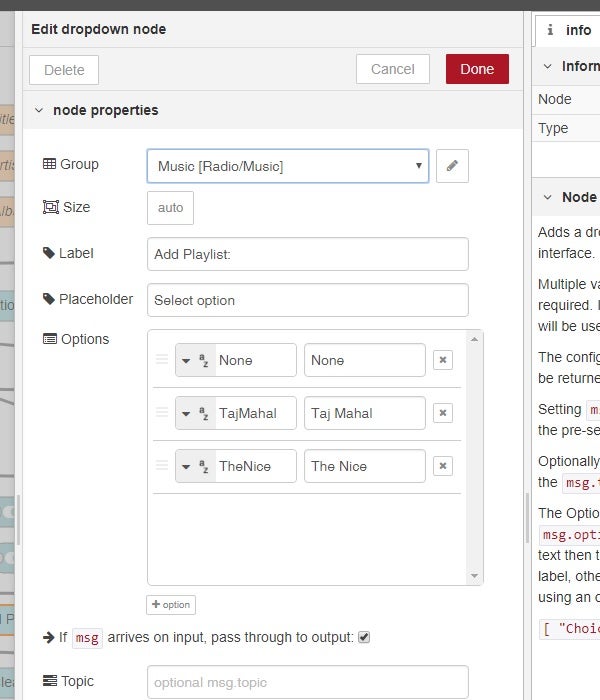The width and height of the screenshot is (600, 700).
Task: Collapse the node properties section
Action: pos(39,111)
